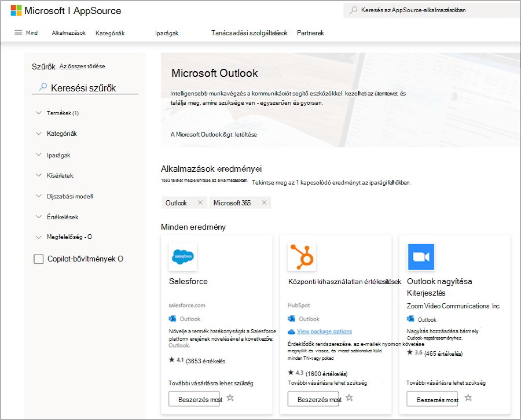Focus the Keresési szűrők filter input
The width and height of the screenshot is (521, 420).
(x=85, y=88)
